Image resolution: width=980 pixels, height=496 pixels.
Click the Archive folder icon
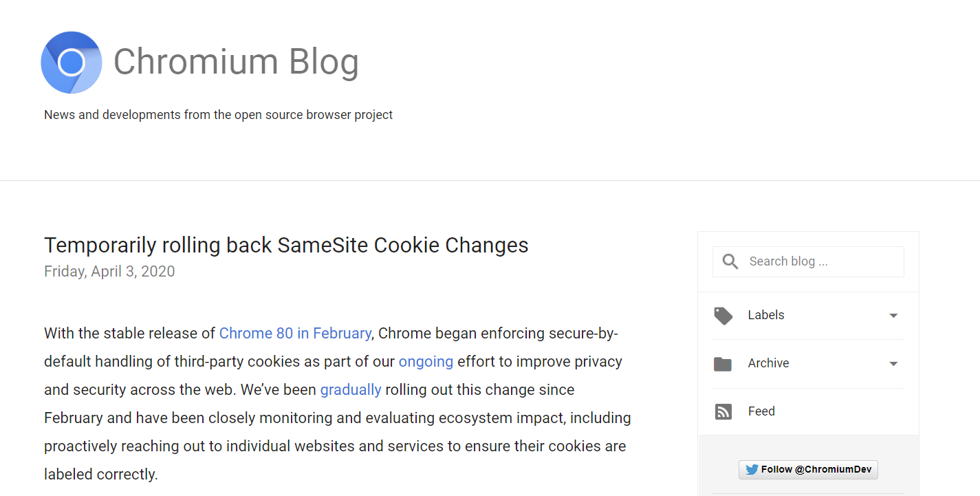(723, 364)
